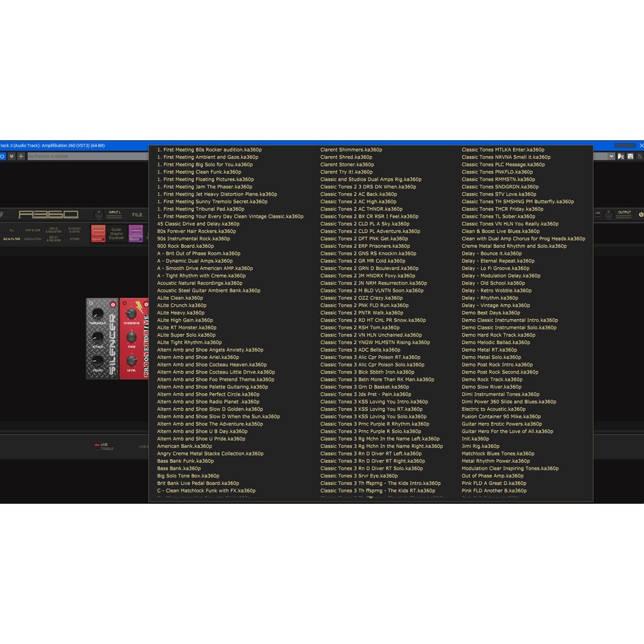Screen dimensions: 644x644
Task: Select the DELAY & REVERB category tab
Action: click(x=54, y=238)
